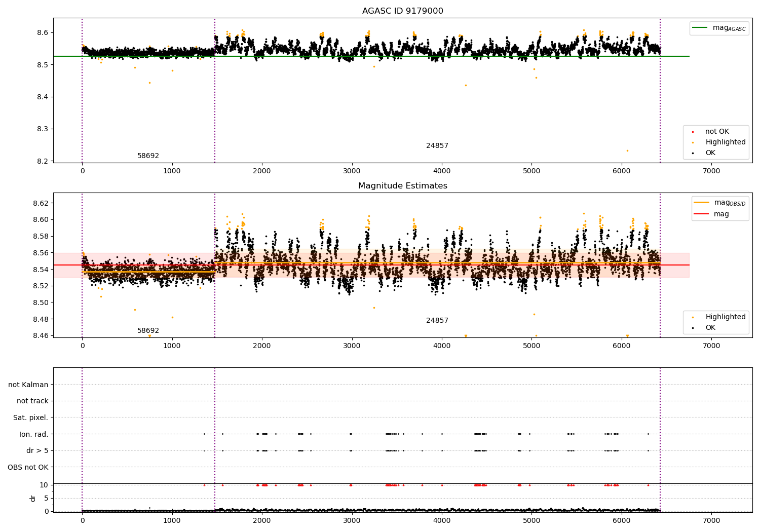Click the green mag AGASC legend line
This screenshot has width=760, height=532.
[701, 28]
